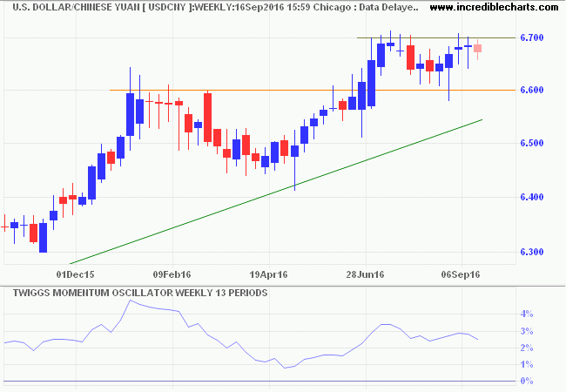Image resolution: width=566 pixels, height=392 pixels.
Task: Click the 0% oscillator axis label
Action: point(527,382)
